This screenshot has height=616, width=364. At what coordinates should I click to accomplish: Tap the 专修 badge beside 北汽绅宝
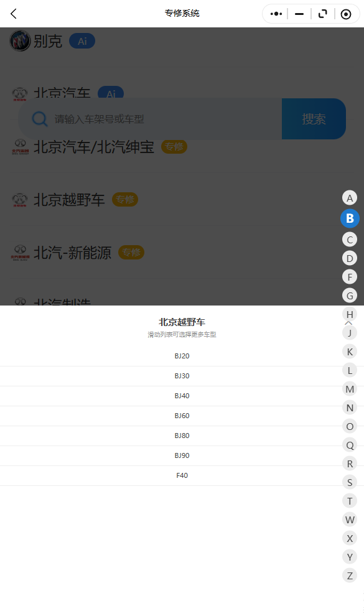174,147
